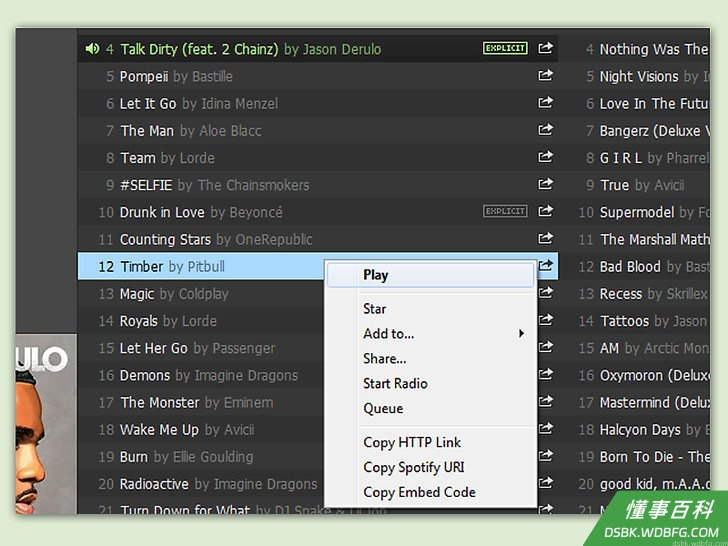Viewport: 728px width, 546px height.
Task: Select the track Royals
Action: click(x=139, y=321)
